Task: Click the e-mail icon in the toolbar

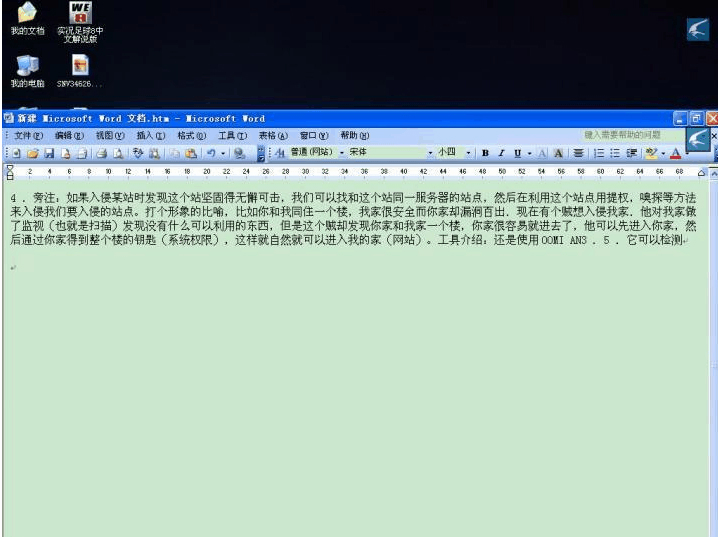Action: (x=82, y=153)
